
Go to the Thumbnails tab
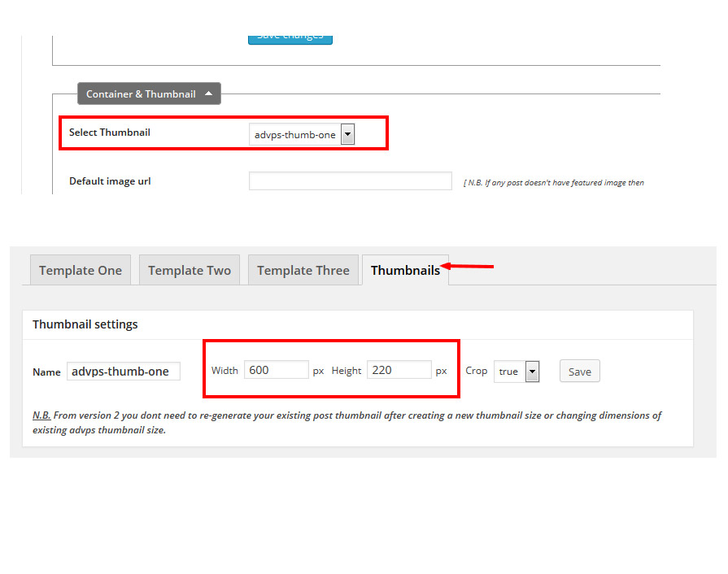pos(405,271)
